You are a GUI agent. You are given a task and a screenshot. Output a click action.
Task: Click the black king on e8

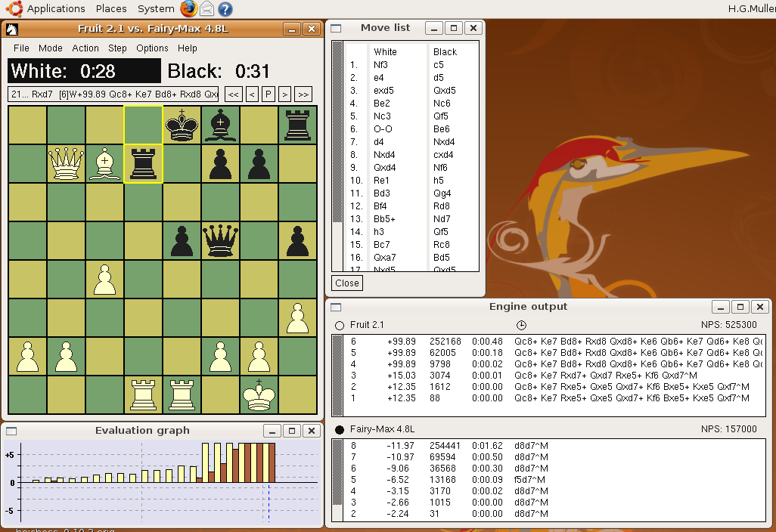[182, 125]
